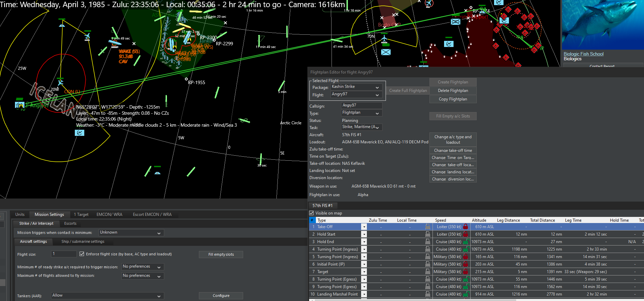Open waypoint type dropdown for Hold Start row
Screen dimensions: 644x301
pyautogui.click(x=364, y=234)
